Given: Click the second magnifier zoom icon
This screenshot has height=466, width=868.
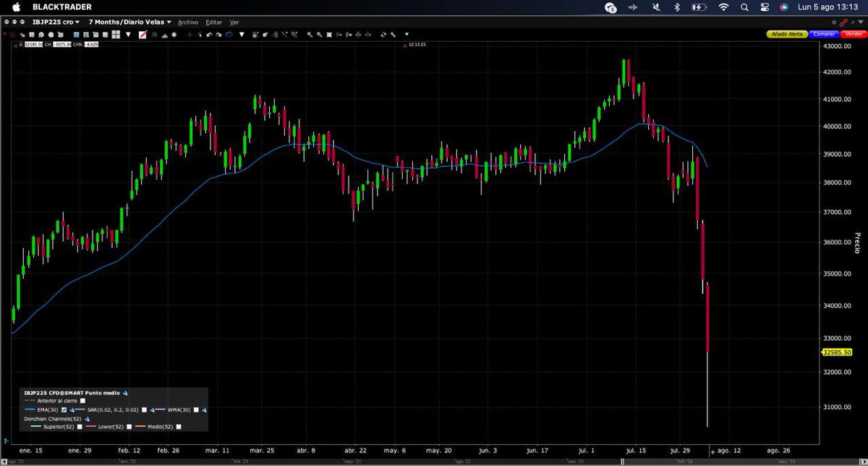Looking at the screenshot, I should (320, 34).
